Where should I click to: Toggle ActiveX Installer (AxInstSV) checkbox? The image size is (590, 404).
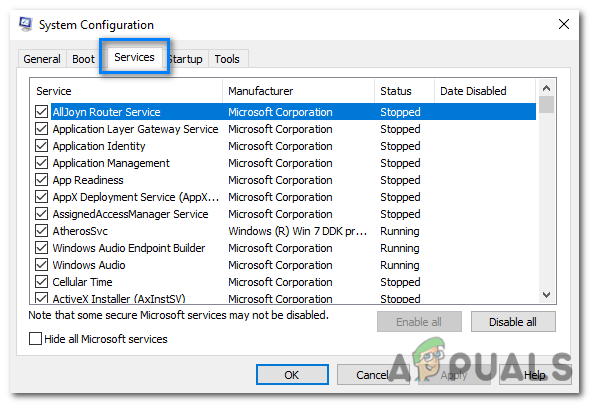coord(41,298)
